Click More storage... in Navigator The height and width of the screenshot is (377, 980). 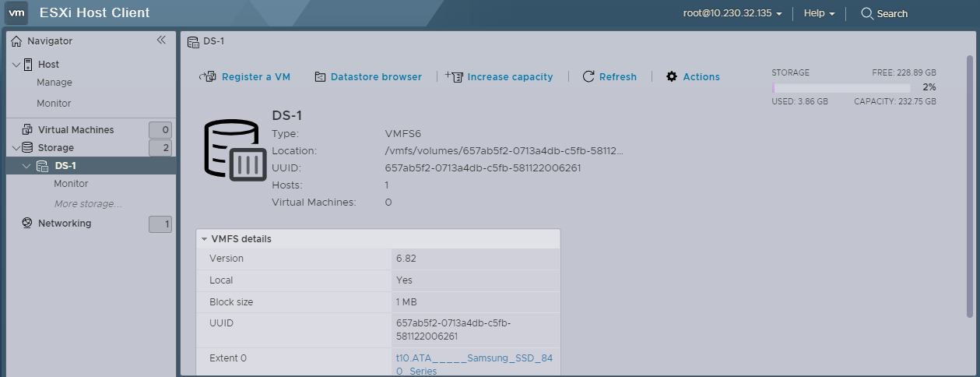(87, 204)
